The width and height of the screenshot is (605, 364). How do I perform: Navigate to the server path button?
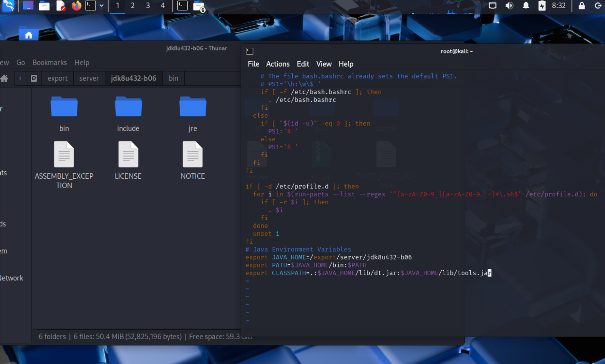pyautogui.click(x=89, y=78)
